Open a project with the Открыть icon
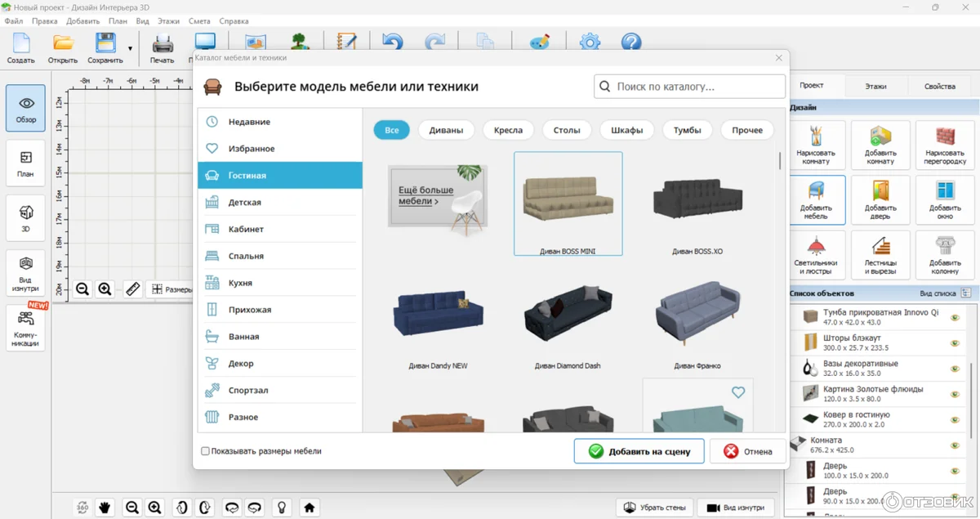 point(63,48)
